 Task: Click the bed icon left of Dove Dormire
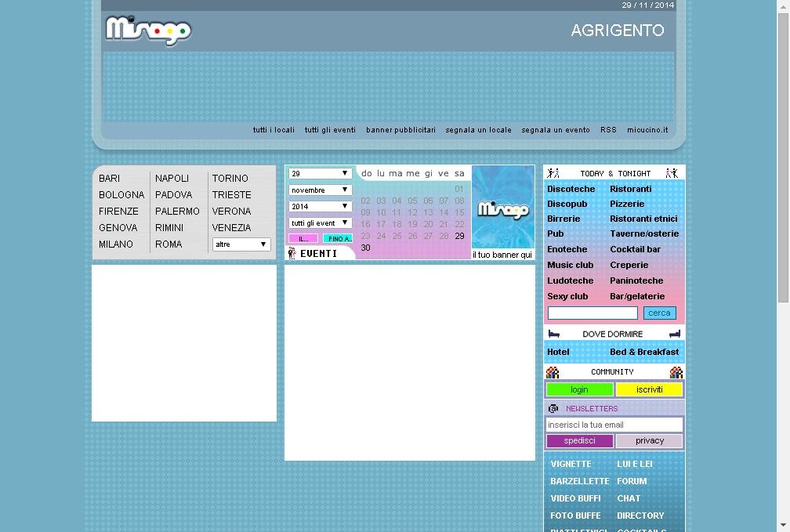coord(553,334)
